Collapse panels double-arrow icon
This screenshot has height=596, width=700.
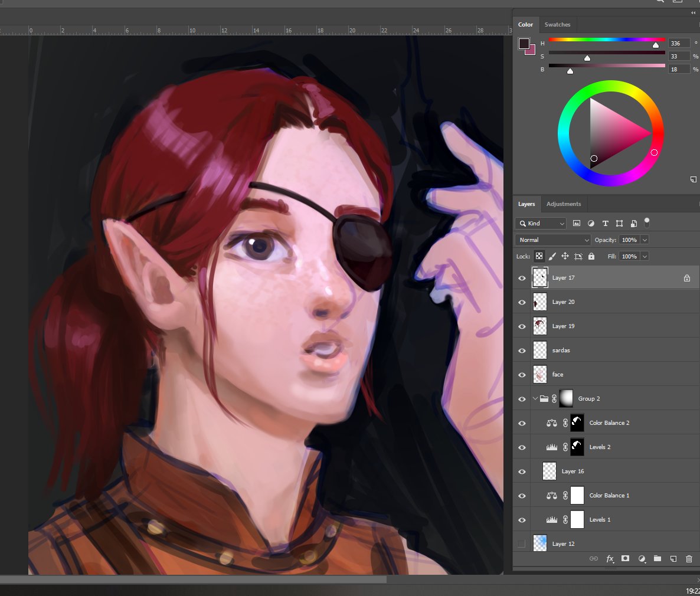point(693,12)
